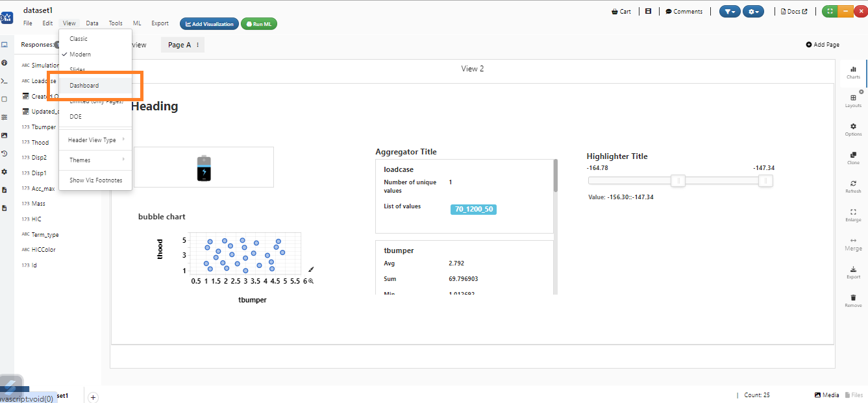Open the Charts panel icon
This screenshot has height=403, width=868.
coord(853,69)
